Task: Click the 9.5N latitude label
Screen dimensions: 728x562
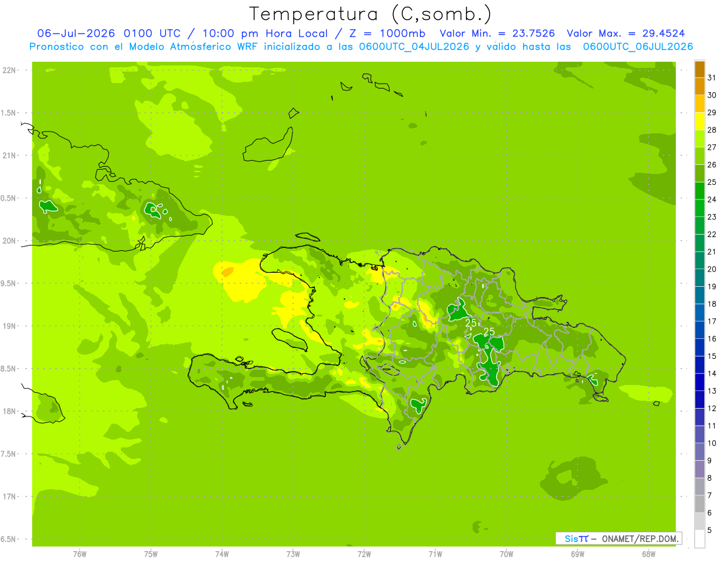Action: pyautogui.click(x=9, y=283)
